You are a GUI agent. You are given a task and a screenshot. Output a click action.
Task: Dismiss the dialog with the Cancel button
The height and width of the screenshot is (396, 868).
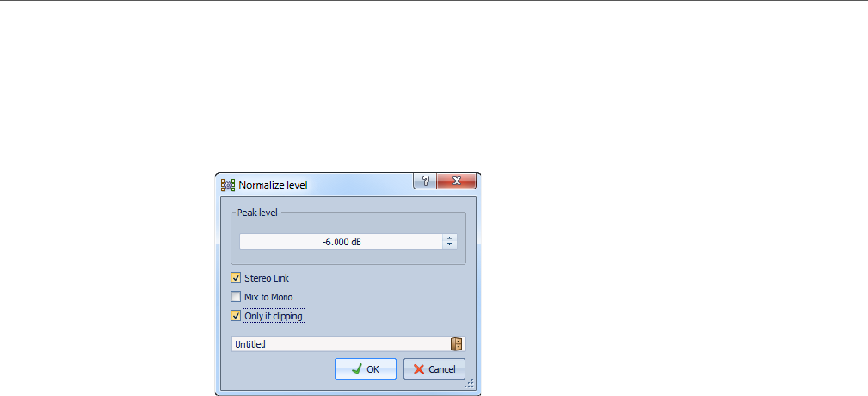point(434,368)
